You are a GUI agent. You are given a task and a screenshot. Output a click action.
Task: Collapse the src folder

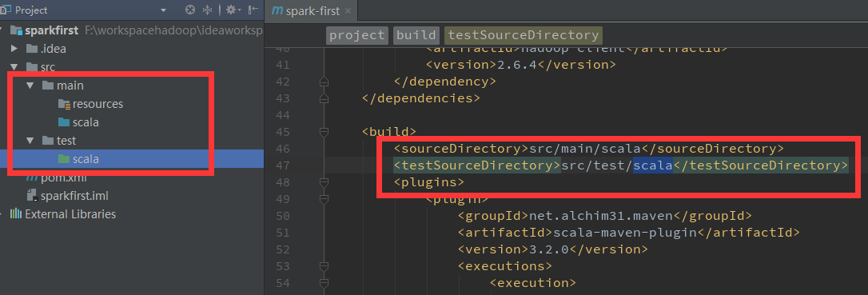point(15,67)
